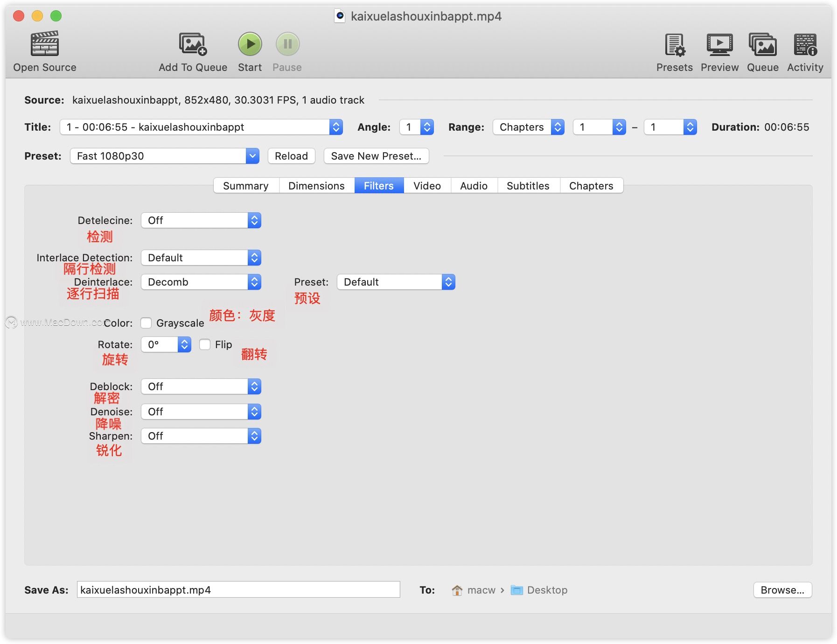This screenshot has width=837, height=644.
Task: Open the Fast 1080p30 preset dropdown
Action: [165, 156]
